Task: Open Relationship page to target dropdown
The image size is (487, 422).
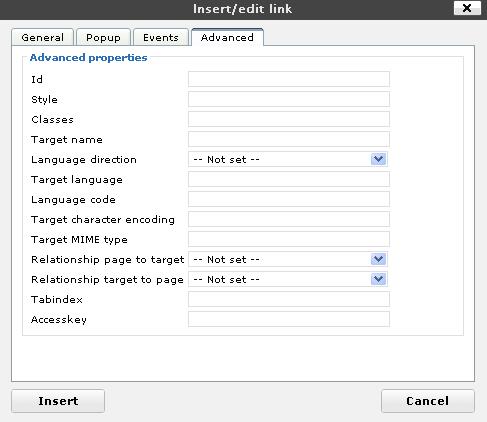Action: [288, 259]
